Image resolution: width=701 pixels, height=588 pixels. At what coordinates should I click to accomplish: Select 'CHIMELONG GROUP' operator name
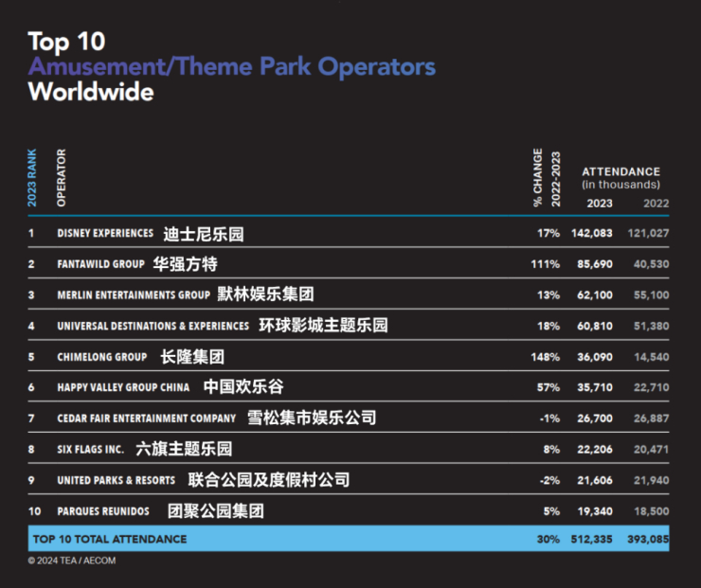[x=102, y=357]
